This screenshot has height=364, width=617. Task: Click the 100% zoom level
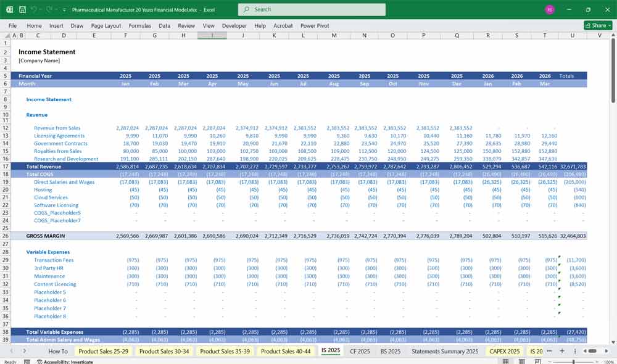coord(609,362)
